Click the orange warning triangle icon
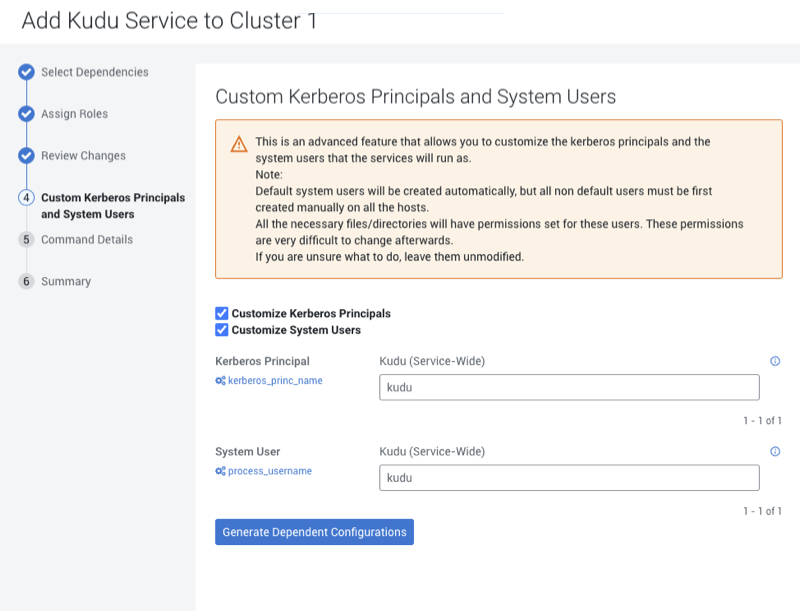Screen dimensions: 800x611 coord(238,144)
